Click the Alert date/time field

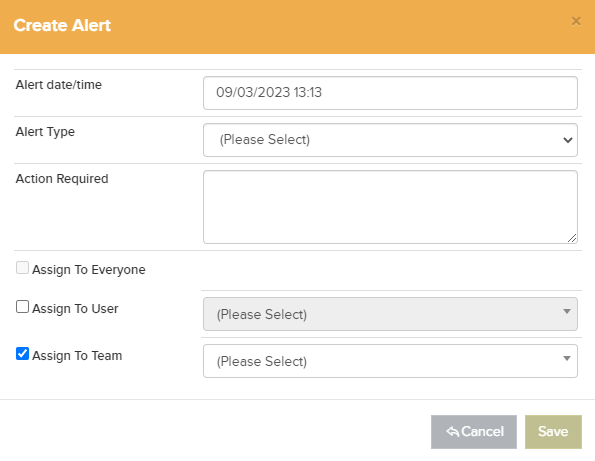pos(390,93)
